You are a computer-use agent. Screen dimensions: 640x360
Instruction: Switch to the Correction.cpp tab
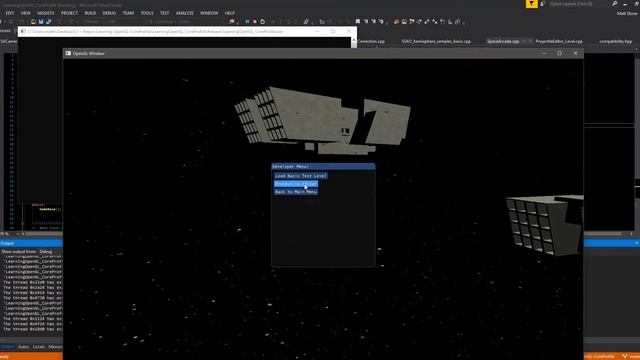371,41
